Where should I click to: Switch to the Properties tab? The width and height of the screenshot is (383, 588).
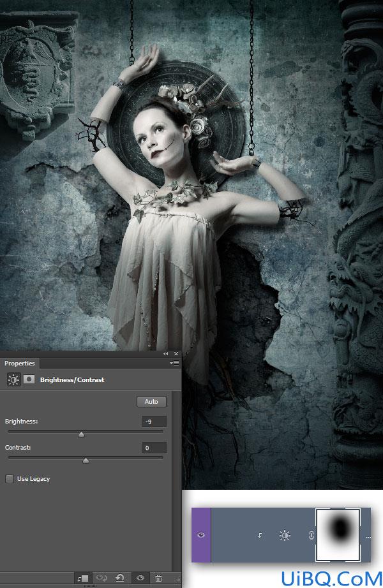pyautogui.click(x=20, y=363)
